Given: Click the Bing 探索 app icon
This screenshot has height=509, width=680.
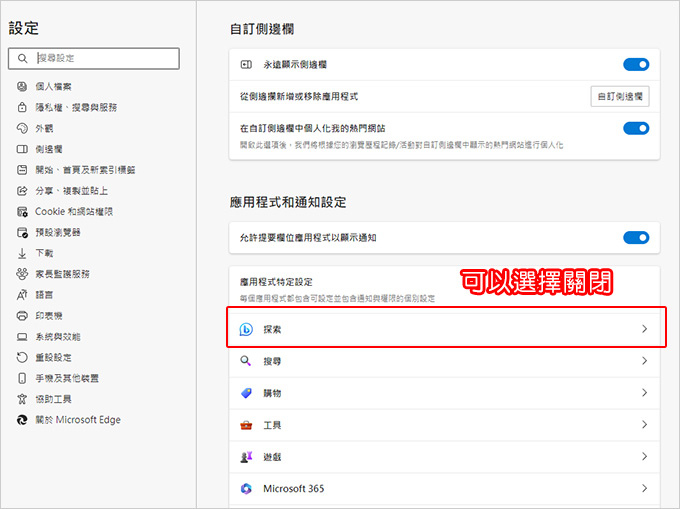Looking at the screenshot, I should coord(246,330).
